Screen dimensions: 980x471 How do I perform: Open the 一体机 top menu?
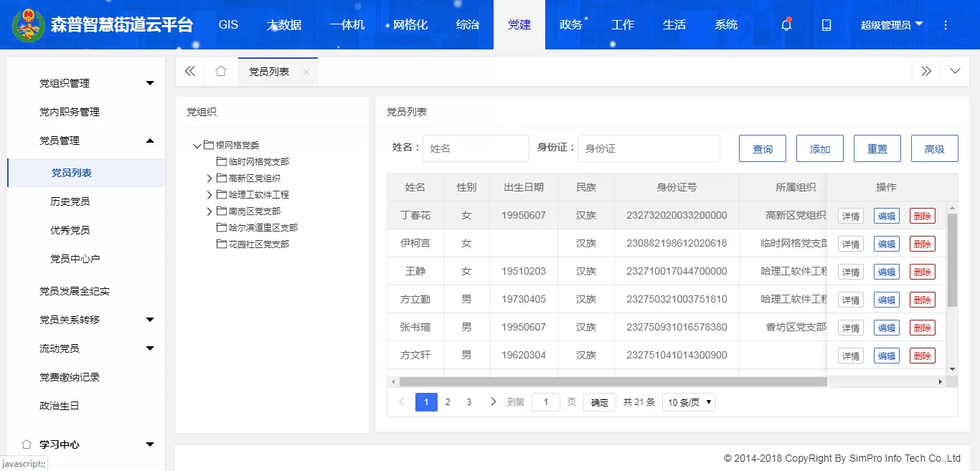(x=347, y=25)
